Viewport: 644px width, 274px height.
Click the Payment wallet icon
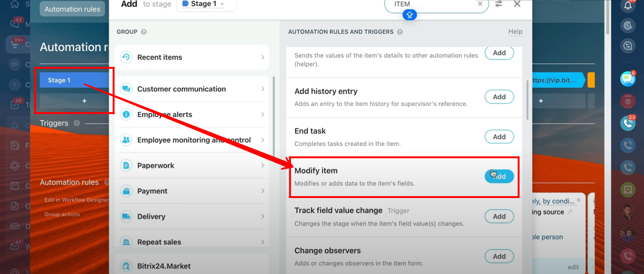[126, 191]
